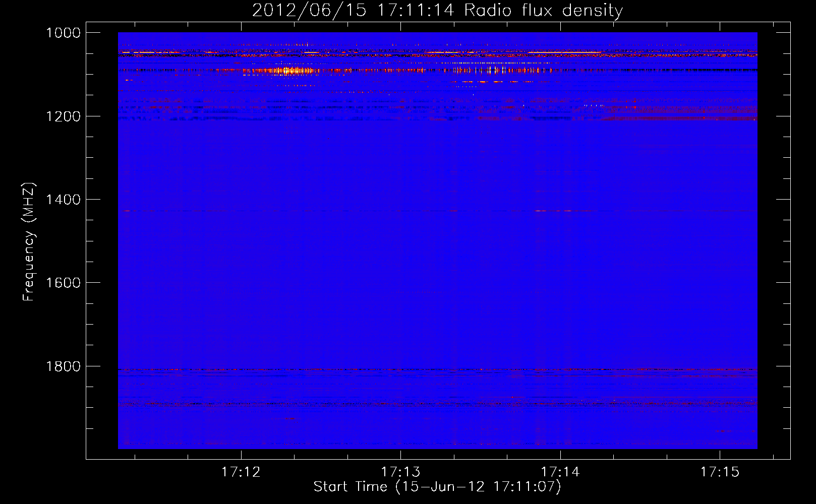Click the 1000 frequency tick label
This screenshot has width=816, height=504.
click(63, 33)
